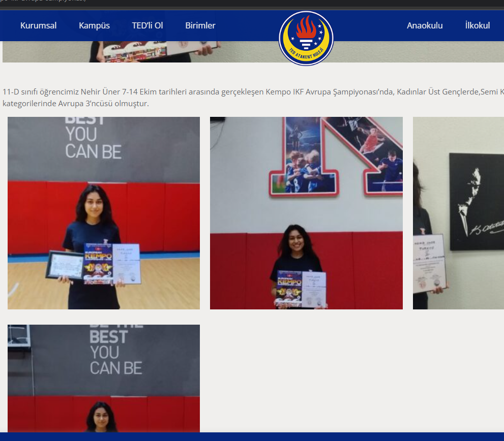Open first gallery photo of student in gym
The height and width of the screenshot is (441, 504).
pyautogui.click(x=104, y=213)
